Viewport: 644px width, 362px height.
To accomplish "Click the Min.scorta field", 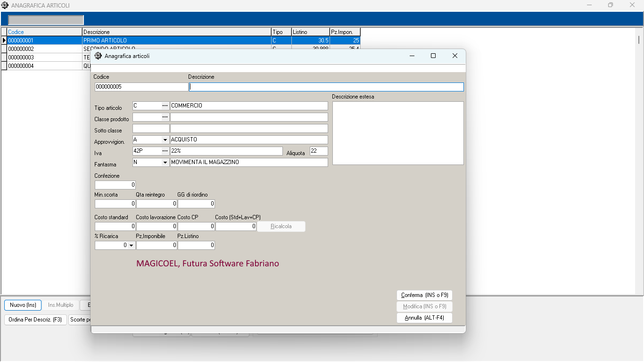I will coord(115,204).
